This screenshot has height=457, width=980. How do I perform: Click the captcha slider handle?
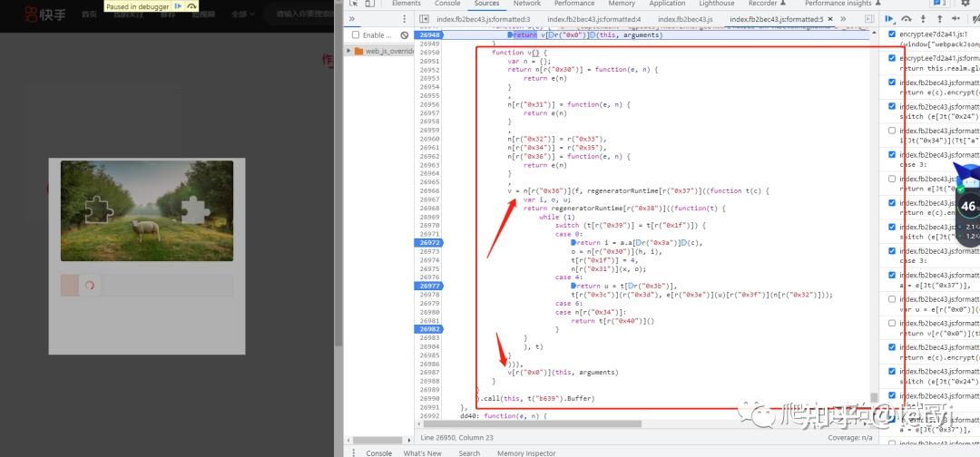tap(89, 286)
